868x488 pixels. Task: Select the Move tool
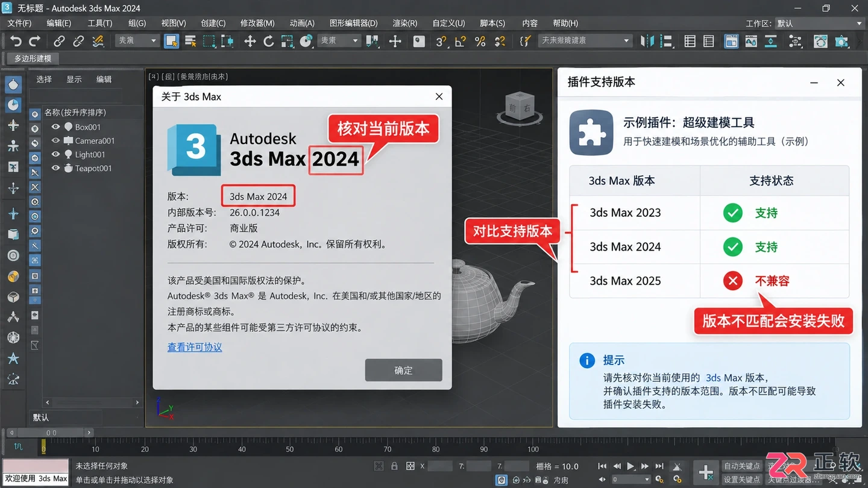[250, 41]
